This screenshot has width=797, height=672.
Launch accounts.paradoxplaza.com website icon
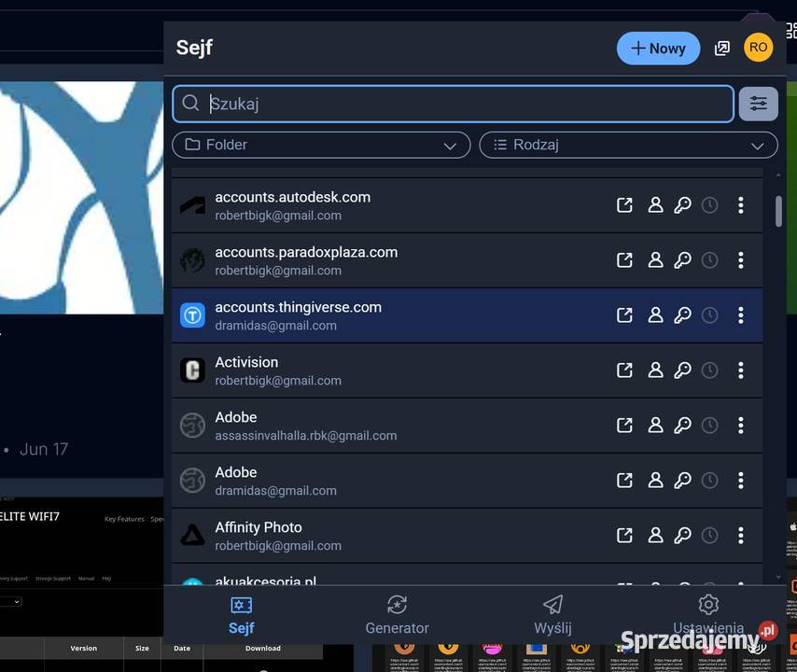(624, 260)
